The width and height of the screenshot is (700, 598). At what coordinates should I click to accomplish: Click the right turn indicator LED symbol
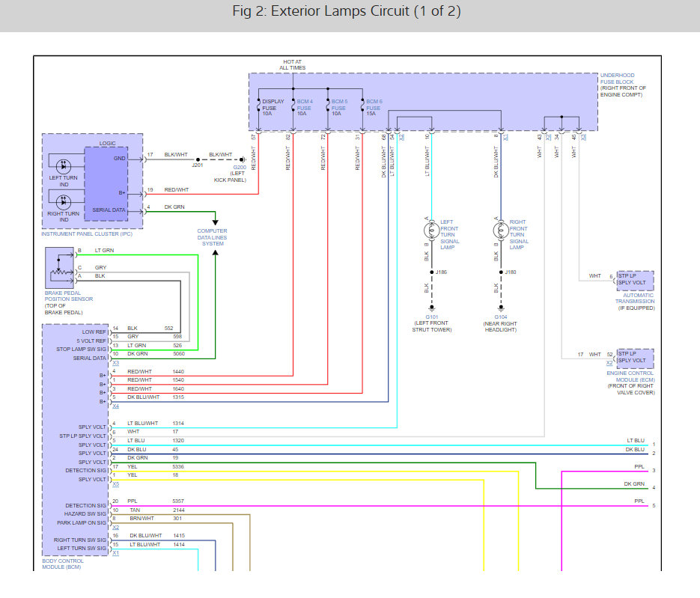point(64,202)
